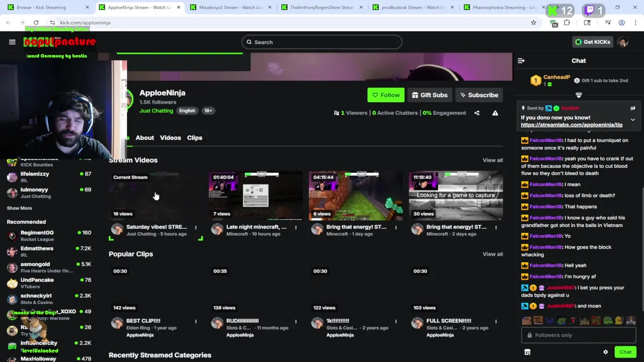Open UndPancake channel in sidebar

coord(49,283)
